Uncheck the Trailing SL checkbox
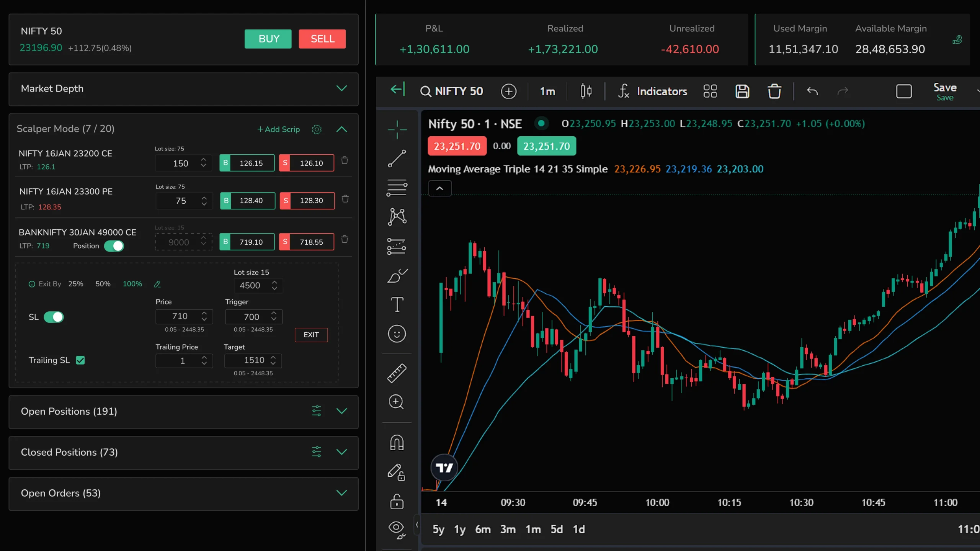Screen dimensions: 980x551 coord(80,360)
